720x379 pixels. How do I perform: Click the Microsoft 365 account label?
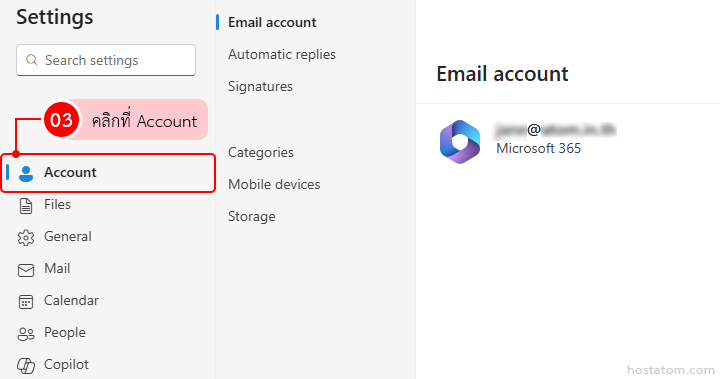(538, 148)
